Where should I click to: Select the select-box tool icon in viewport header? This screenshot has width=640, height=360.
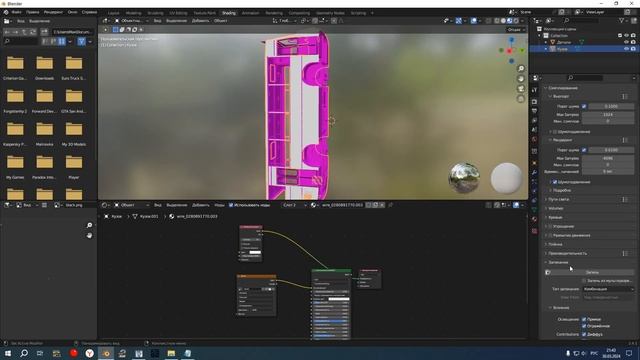click(116, 29)
